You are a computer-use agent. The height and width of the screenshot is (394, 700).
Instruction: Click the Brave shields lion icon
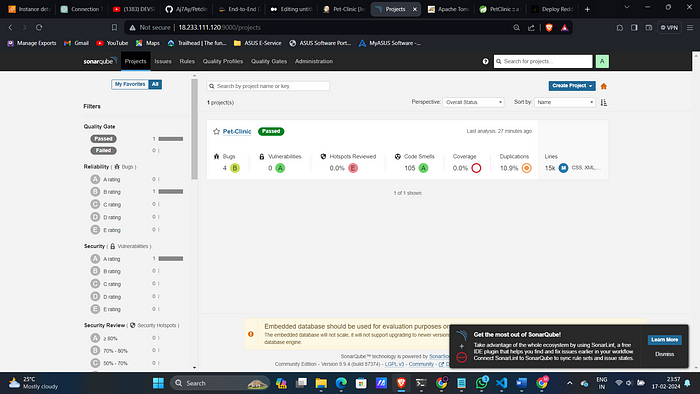549,27
